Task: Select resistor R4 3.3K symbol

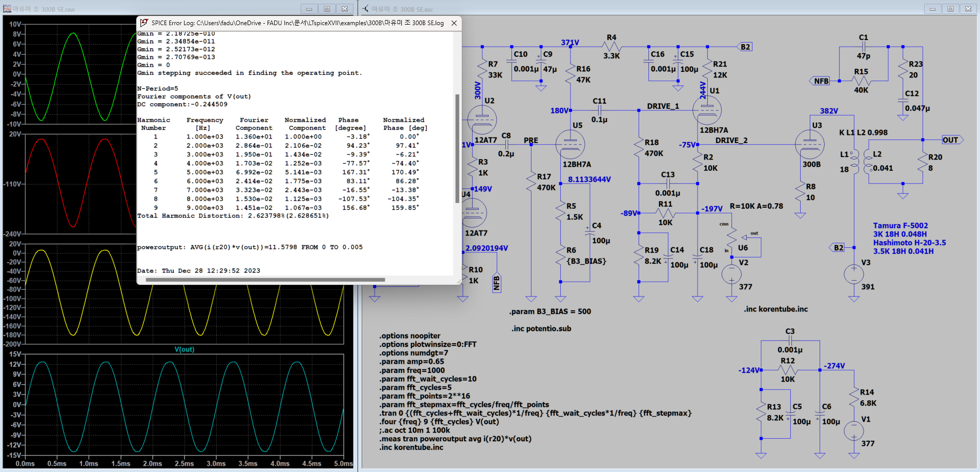Action: click(611, 47)
